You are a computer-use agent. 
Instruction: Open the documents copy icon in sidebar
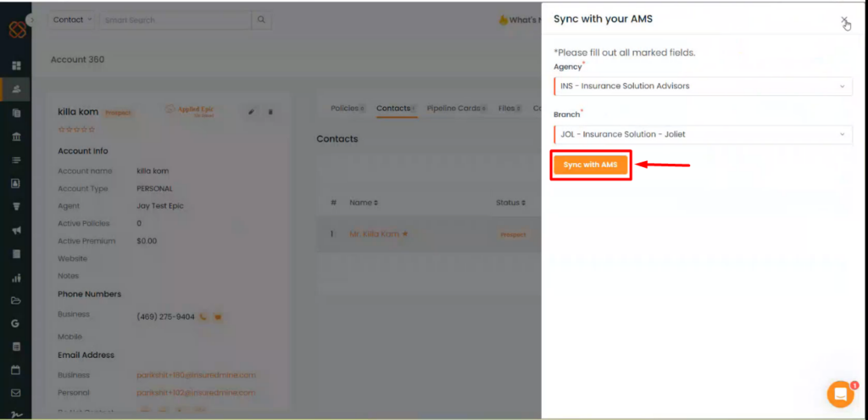coord(16,113)
